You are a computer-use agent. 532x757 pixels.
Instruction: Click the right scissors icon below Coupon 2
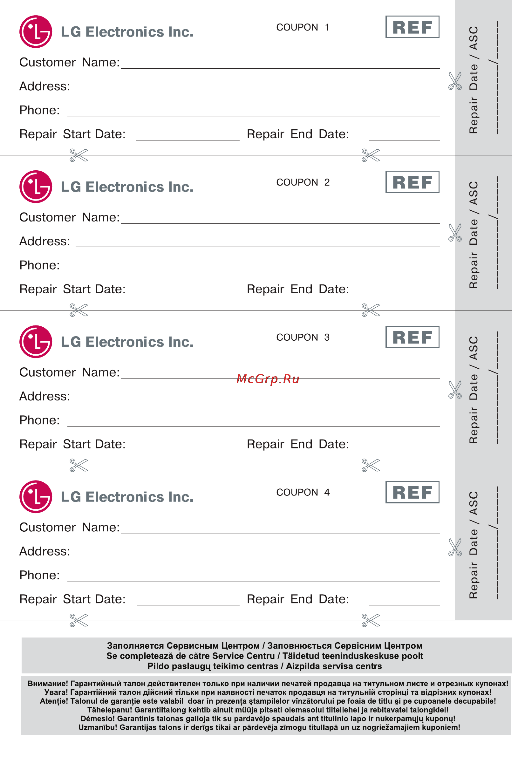click(x=371, y=310)
